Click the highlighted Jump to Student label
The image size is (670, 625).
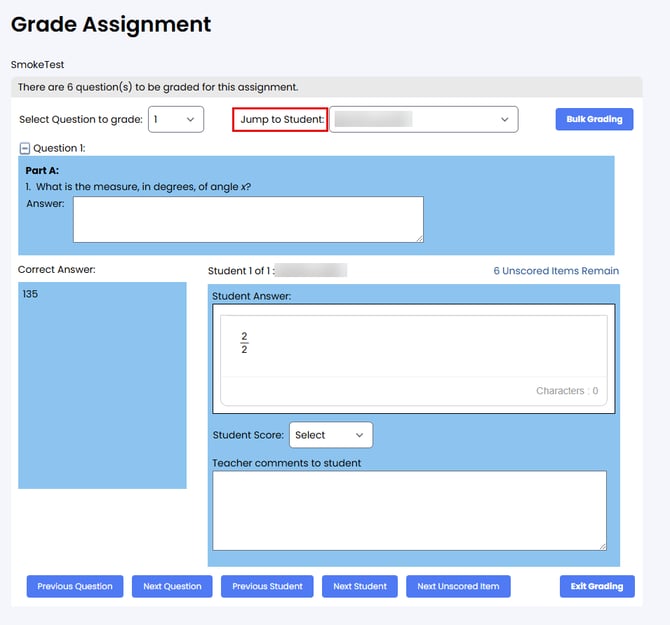point(281,119)
